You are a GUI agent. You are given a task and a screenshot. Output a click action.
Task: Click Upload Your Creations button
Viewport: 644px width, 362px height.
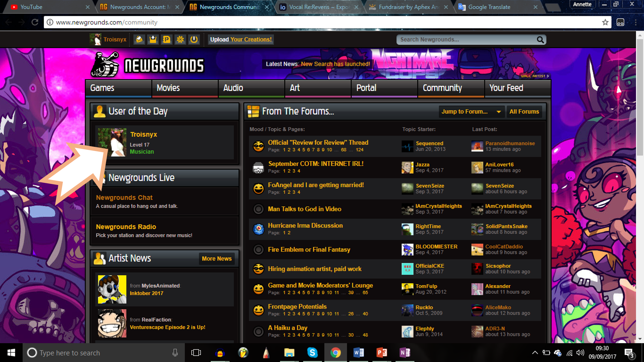[x=241, y=40]
